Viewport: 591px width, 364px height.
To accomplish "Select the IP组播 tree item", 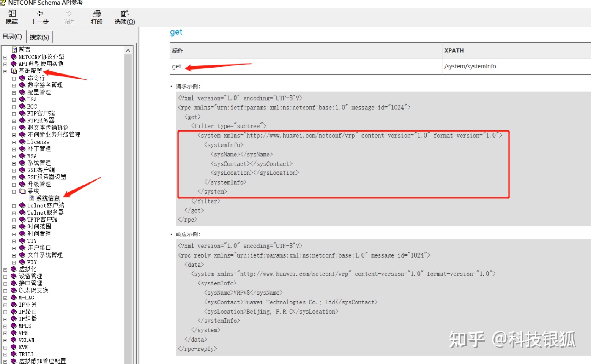I will click(x=28, y=319).
